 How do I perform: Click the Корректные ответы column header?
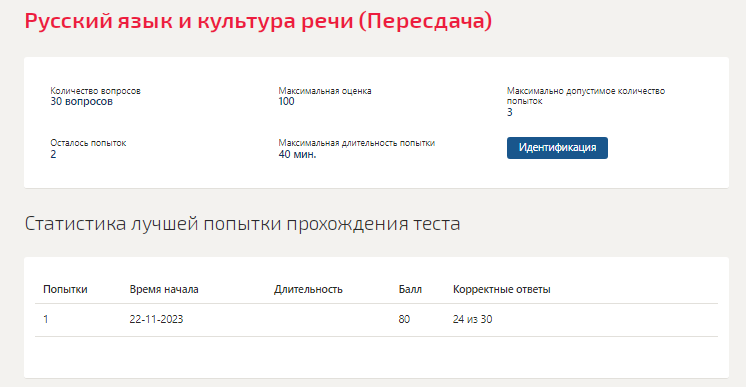pyautogui.click(x=501, y=289)
